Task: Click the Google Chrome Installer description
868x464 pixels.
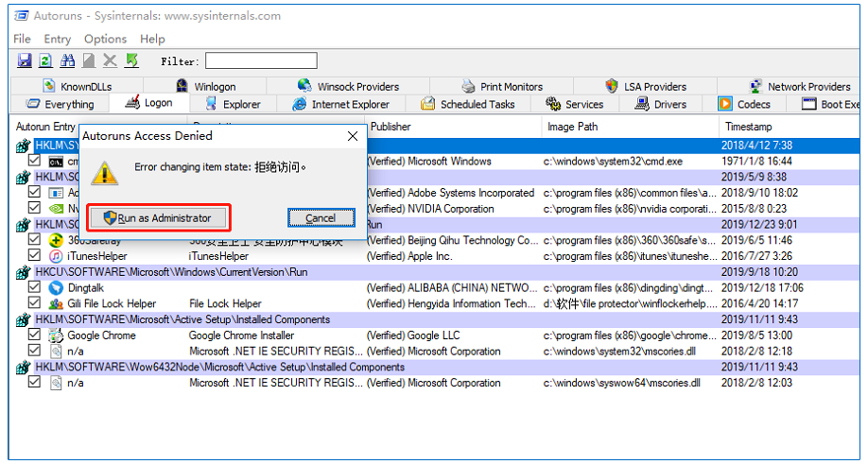Action: 241,335
